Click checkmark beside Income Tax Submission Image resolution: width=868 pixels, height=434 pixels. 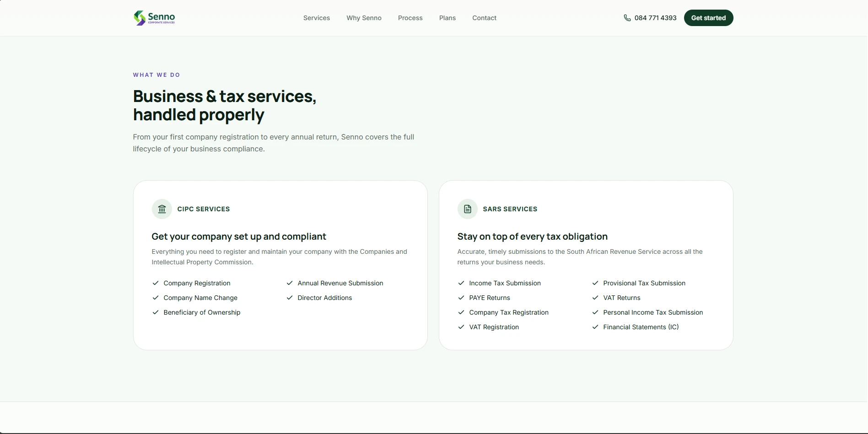[461, 283]
